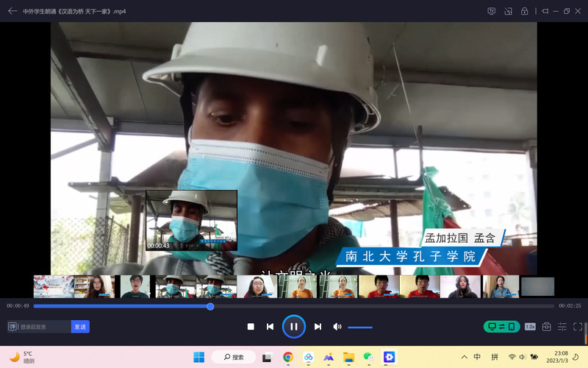The image size is (588, 368).
Task: Mute the volume speaker icon
Action: click(x=337, y=327)
